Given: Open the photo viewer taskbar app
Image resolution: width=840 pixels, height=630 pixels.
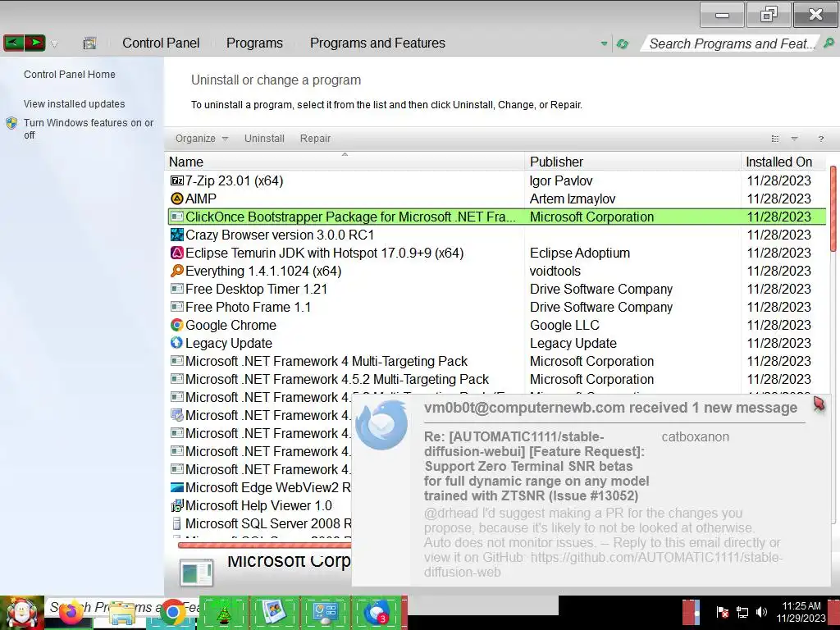Looking at the screenshot, I should coord(274,612).
